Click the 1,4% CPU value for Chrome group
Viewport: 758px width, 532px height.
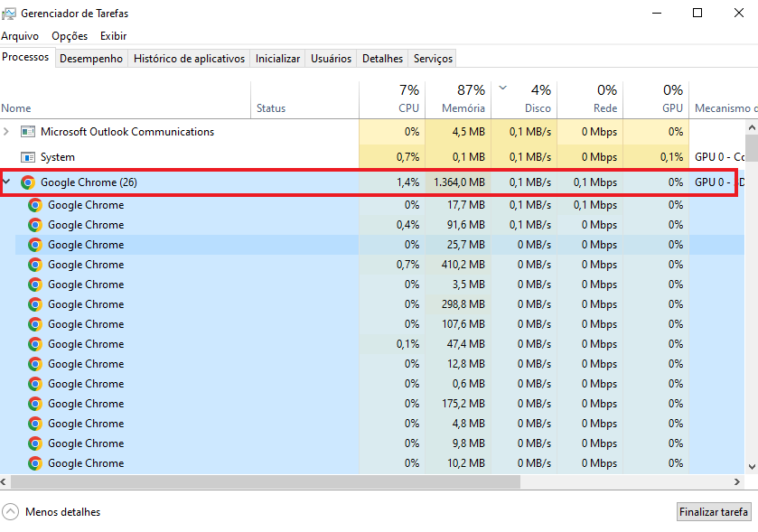(408, 182)
